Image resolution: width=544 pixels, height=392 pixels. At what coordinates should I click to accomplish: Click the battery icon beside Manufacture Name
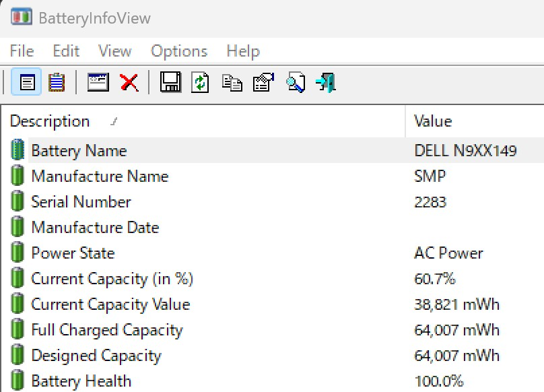pyautogui.click(x=18, y=175)
